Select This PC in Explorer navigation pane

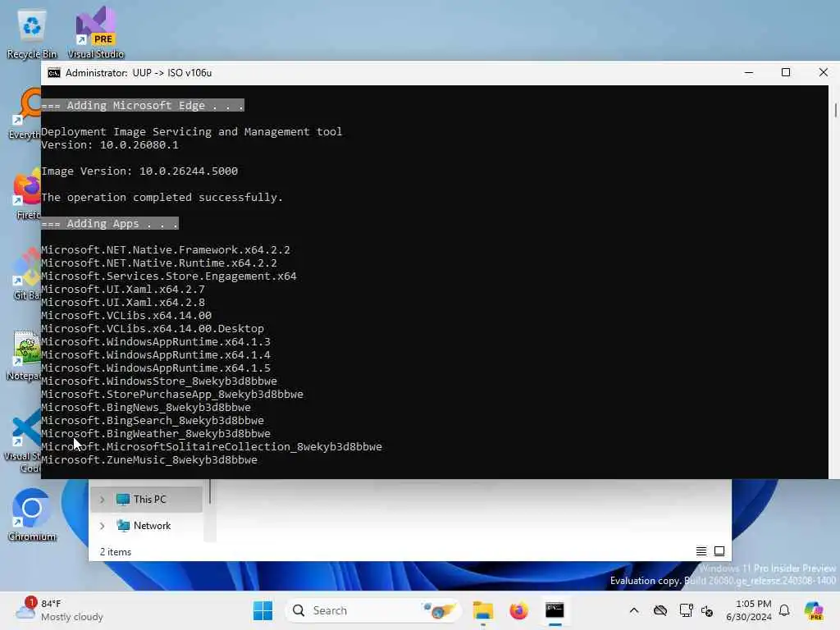click(x=147, y=500)
